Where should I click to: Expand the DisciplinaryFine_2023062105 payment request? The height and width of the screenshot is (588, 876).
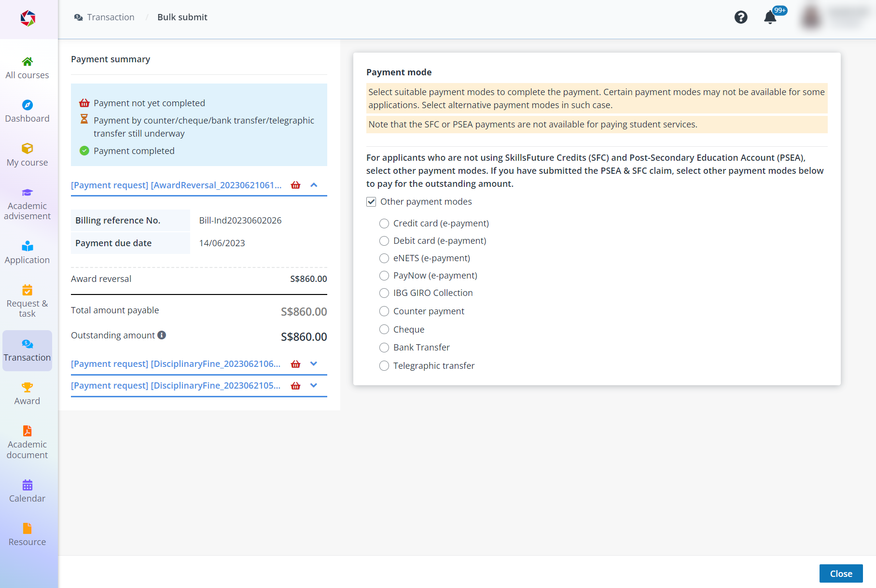(x=314, y=386)
